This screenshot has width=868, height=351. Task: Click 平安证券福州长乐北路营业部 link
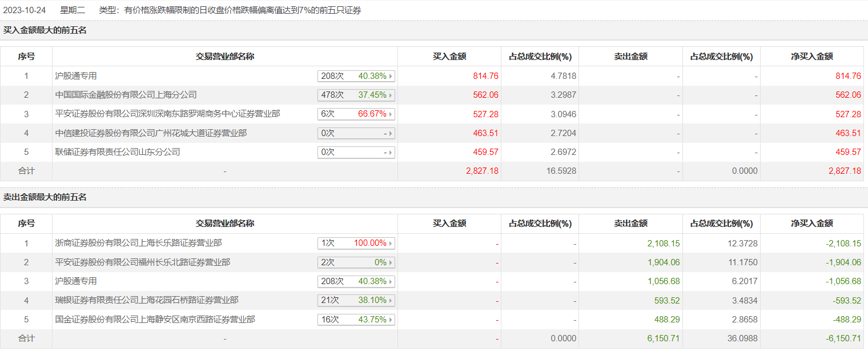click(x=142, y=262)
